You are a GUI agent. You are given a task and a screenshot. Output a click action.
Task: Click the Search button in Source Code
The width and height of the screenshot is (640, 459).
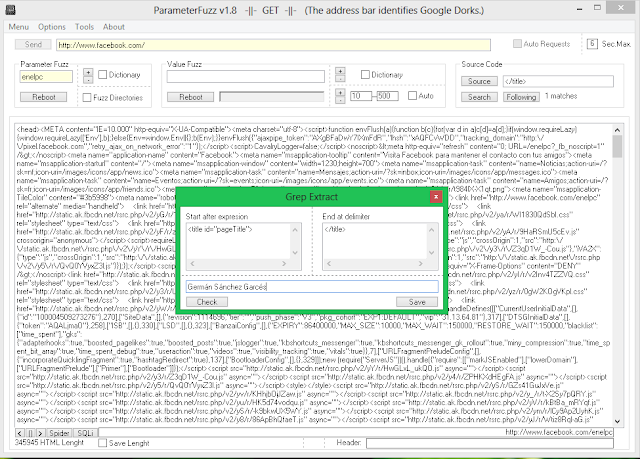pyautogui.click(x=479, y=97)
